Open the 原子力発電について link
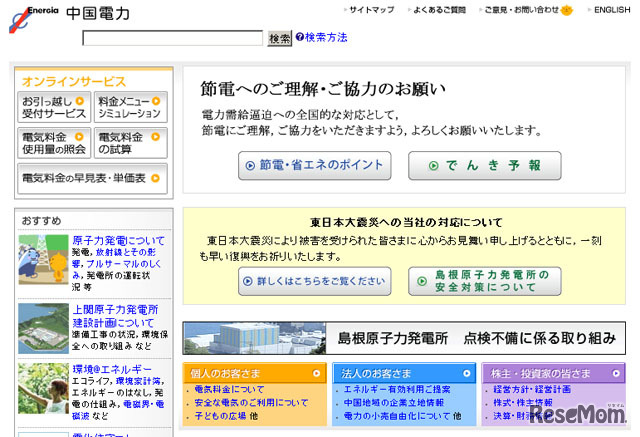The image size is (640, 437). [x=118, y=240]
